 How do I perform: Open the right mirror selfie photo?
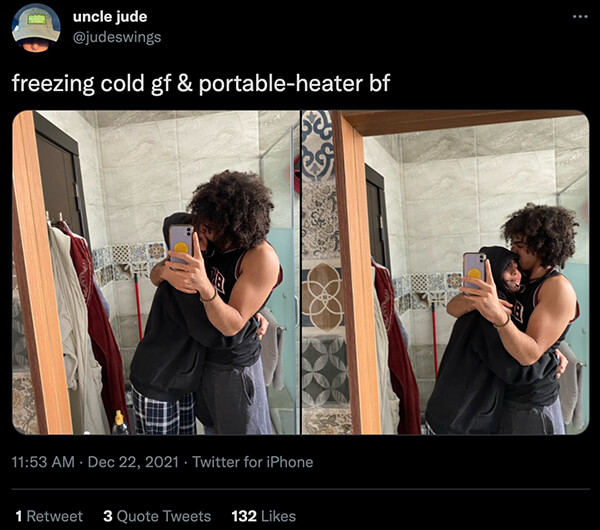[x=446, y=272]
